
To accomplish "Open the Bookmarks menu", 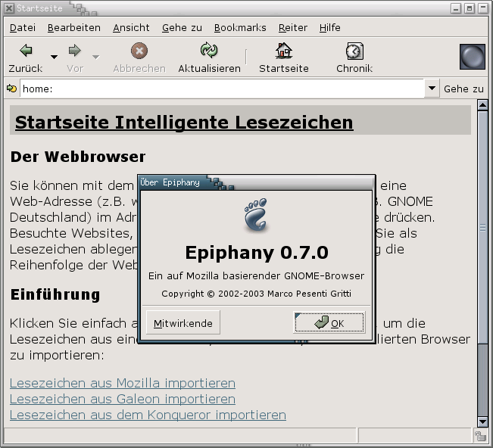I will [x=240, y=28].
